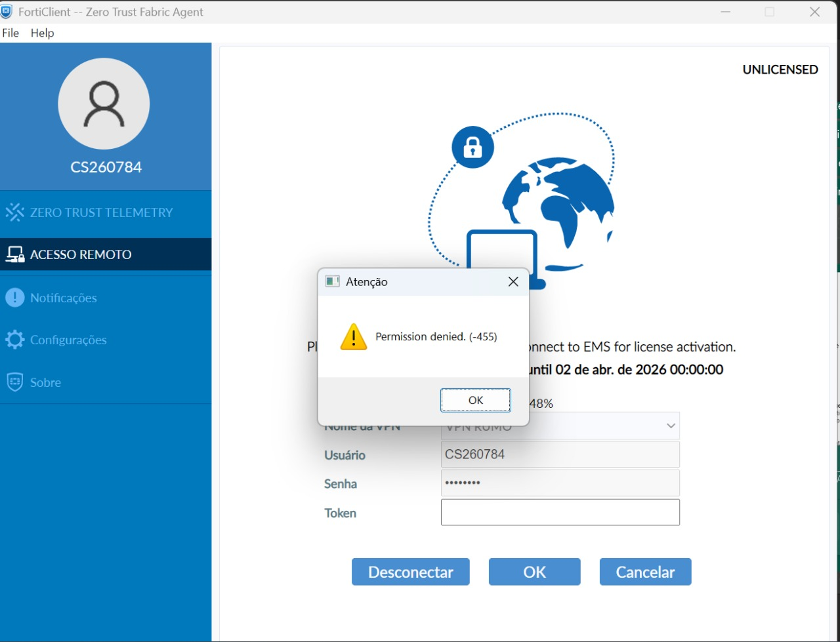Click the Usuário field with CS260784
The height and width of the screenshot is (642, 840).
560,454
